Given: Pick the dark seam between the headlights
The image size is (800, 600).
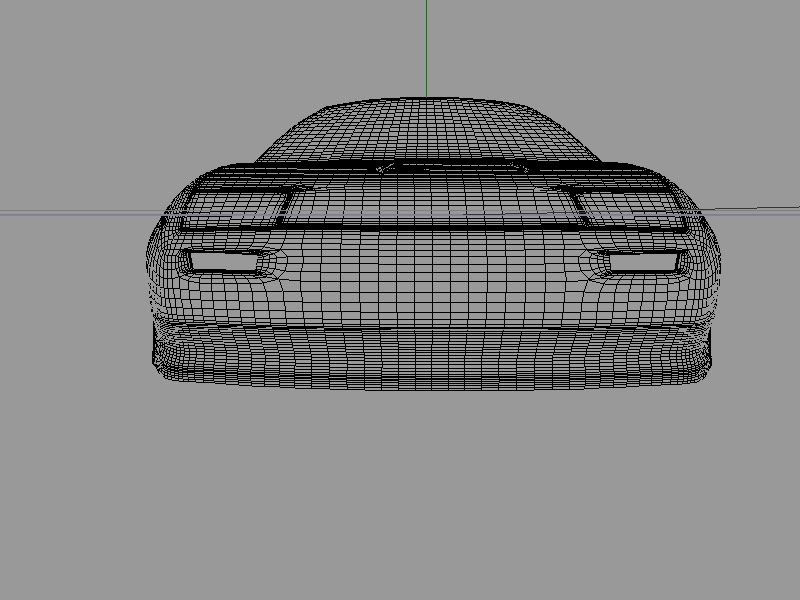Looking at the screenshot, I should click(x=430, y=228).
